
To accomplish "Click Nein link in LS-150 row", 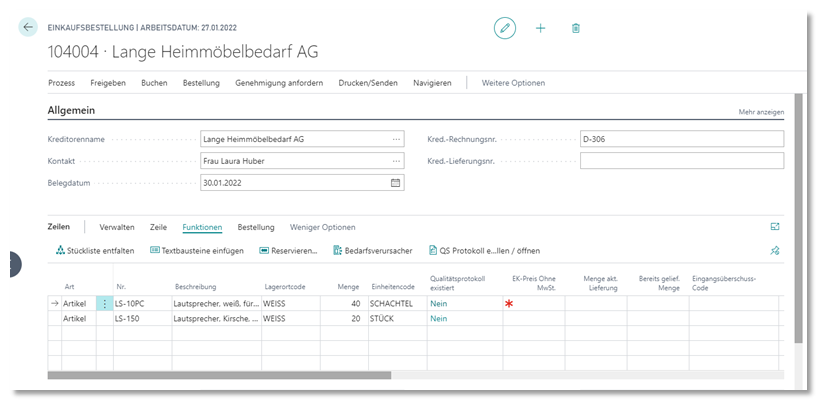I will tap(439, 318).
